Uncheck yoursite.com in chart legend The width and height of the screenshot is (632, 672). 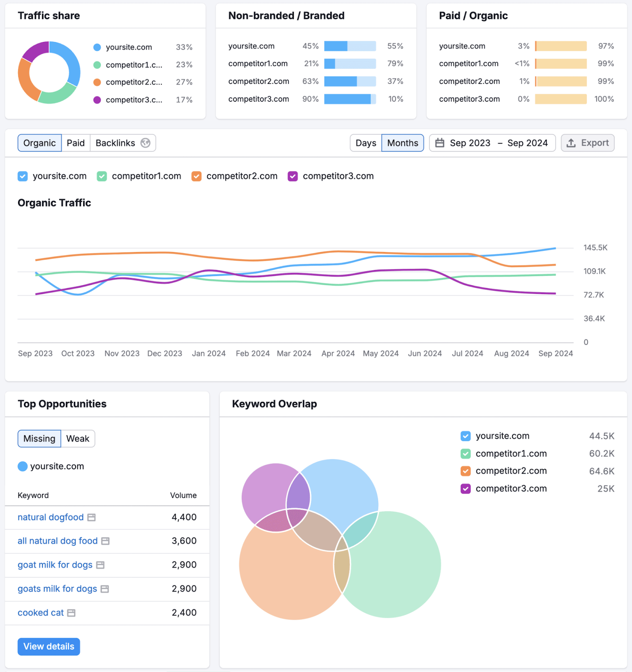pos(23,176)
